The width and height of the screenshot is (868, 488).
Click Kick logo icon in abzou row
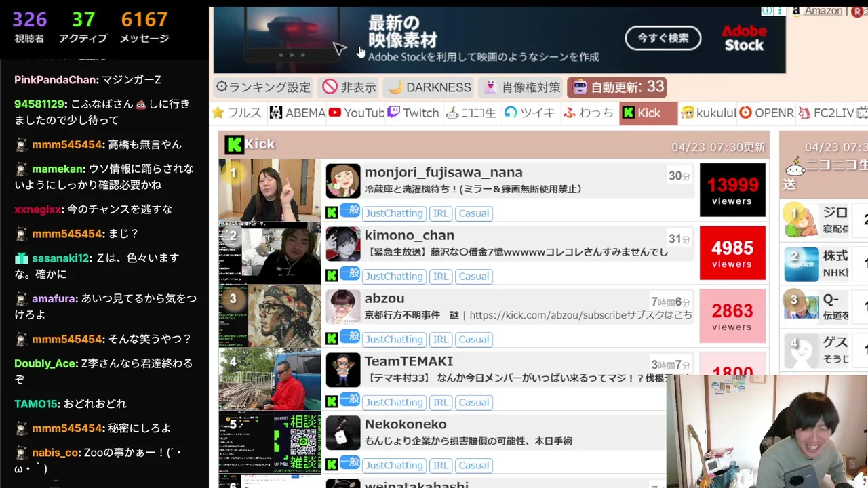click(332, 339)
